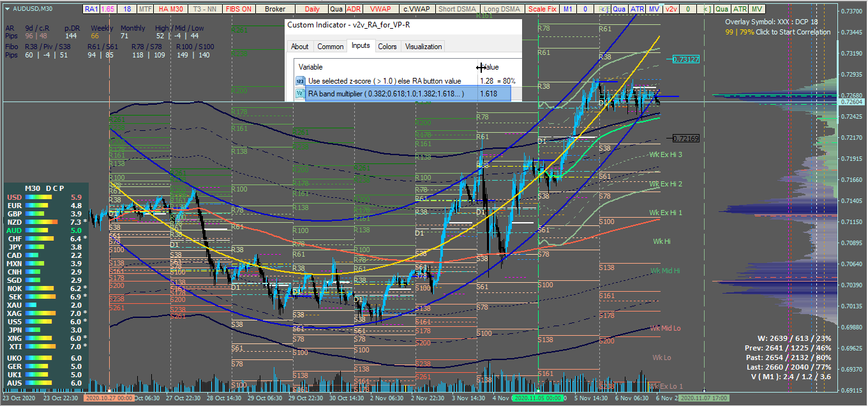Open the Colors tab
The width and height of the screenshot is (868, 406).
(x=387, y=46)
